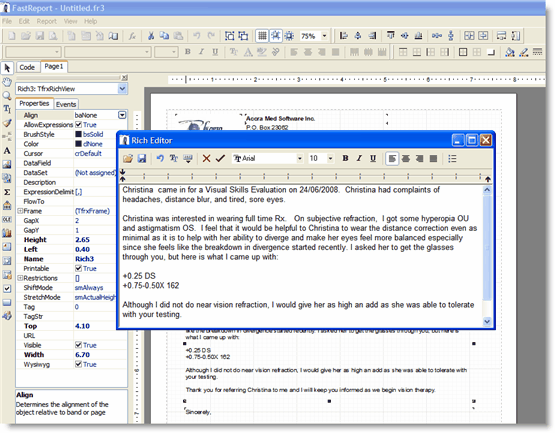The width and height of the screenshot is (555, 433).
Task: Maximize the Rich Editor window
Action: 472,141
